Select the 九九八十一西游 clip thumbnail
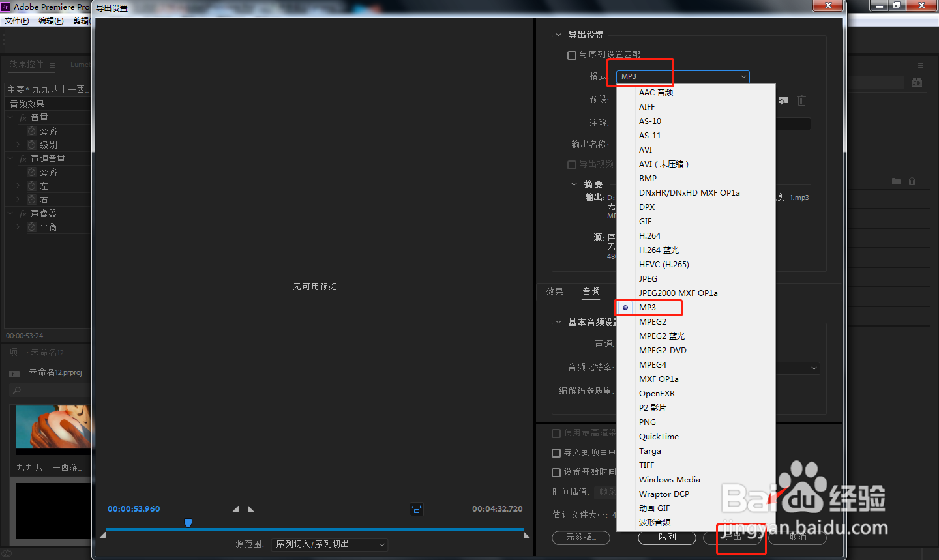 tap(53, 430)
